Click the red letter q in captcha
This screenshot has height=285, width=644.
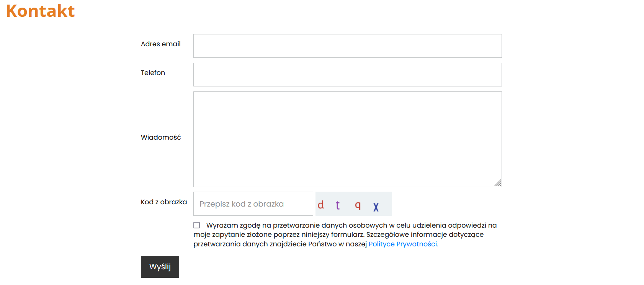[x=358, y=206]
